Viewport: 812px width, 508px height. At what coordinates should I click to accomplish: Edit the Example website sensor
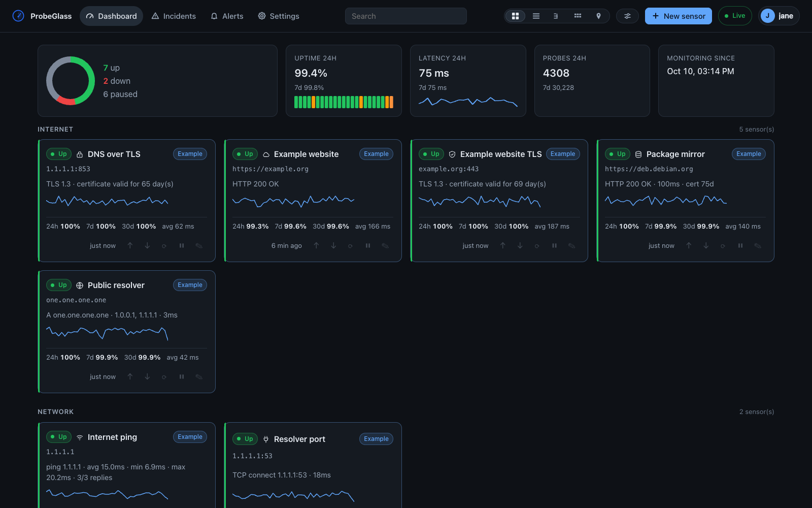tap(385, 246)
